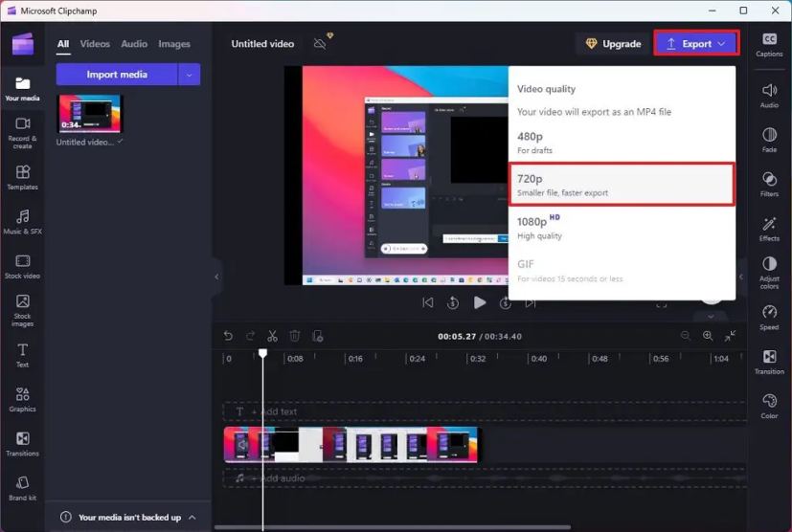Select the video clip on timeline

351,445
